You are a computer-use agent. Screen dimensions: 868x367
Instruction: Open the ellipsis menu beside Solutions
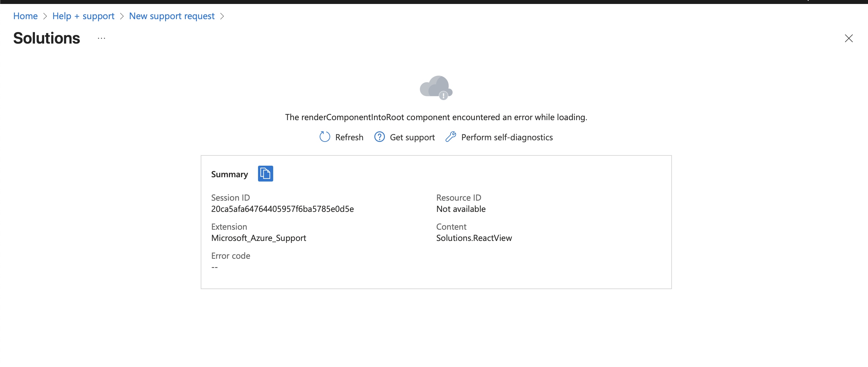pyautogui.click(x=101, y=39)
